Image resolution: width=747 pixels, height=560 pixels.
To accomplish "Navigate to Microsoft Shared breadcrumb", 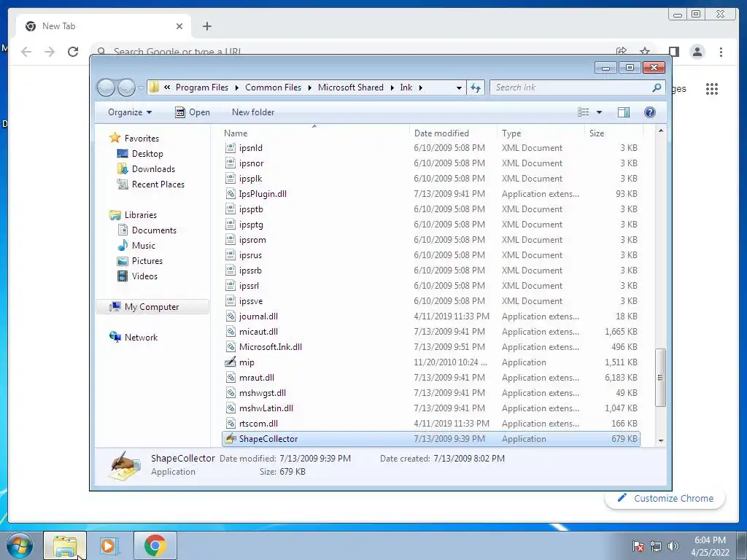I will (351, 87).
